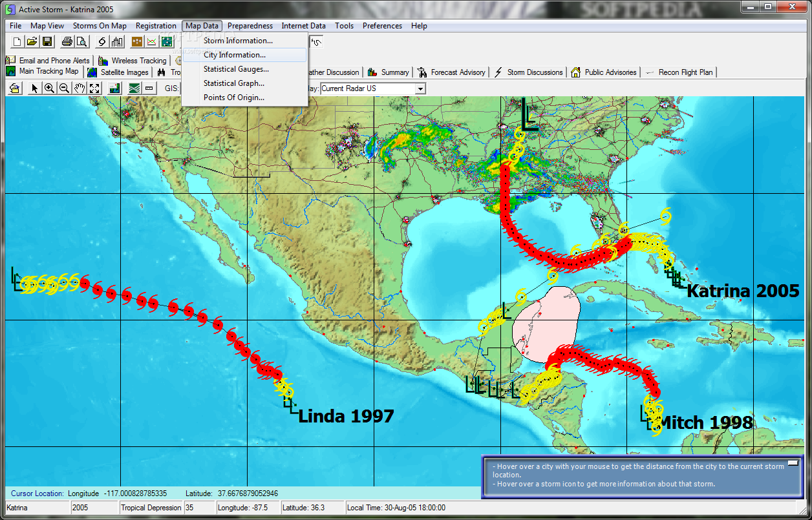The height and width of the screenshot is (520, 812).
Task: Click the Save floppy disk icon
Action: [47, 42]
